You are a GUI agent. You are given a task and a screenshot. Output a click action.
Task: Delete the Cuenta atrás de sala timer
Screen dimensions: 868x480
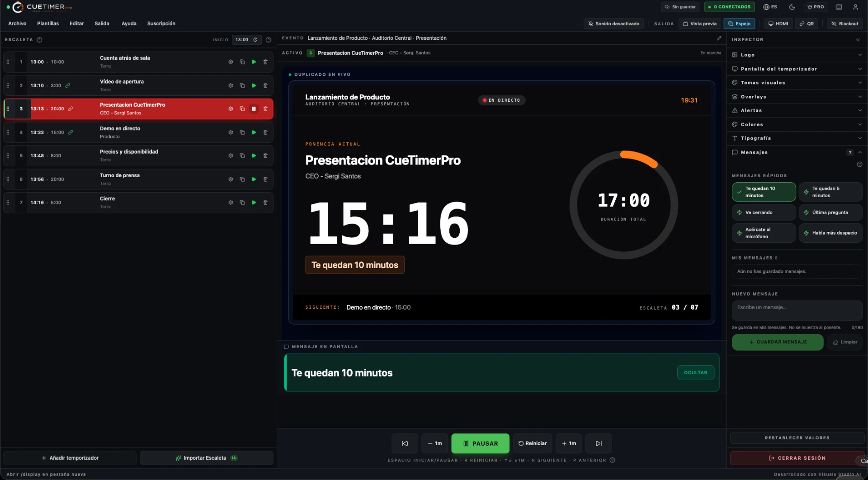click(265, 62)
